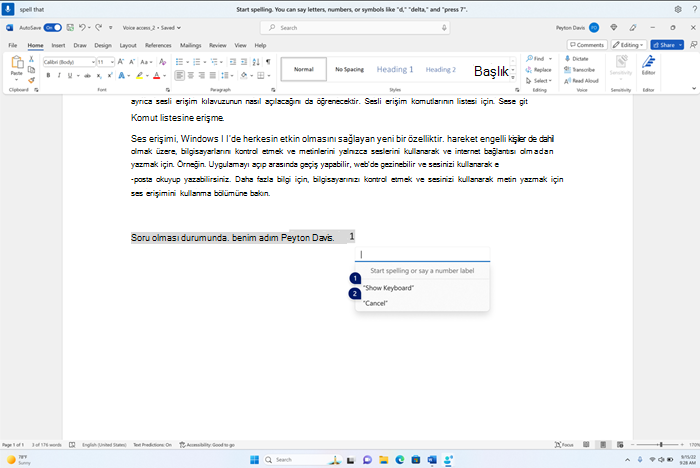Click the voice access microphone icon
The width and height of the screenshot is (700, 468).
click(x=8, y=9)
